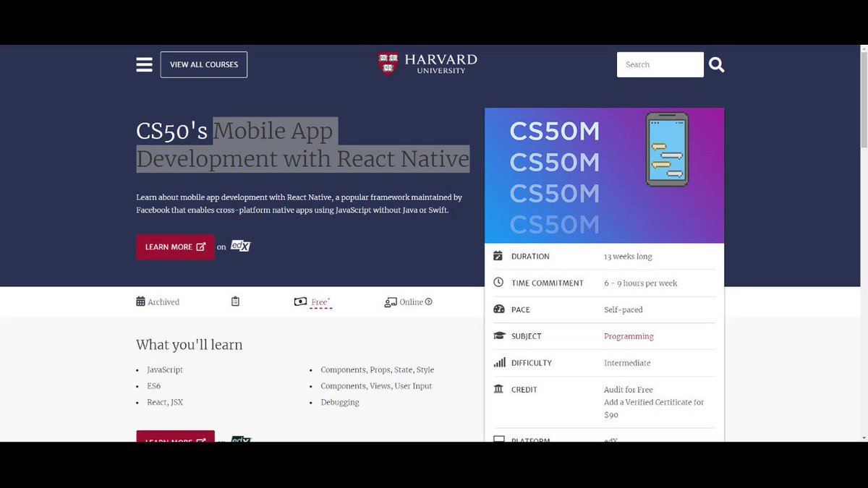The height and width of the screenshot is (488, 868).
Task: Click the '13 weeks long' duration text
Action: (x=628, y=257)
